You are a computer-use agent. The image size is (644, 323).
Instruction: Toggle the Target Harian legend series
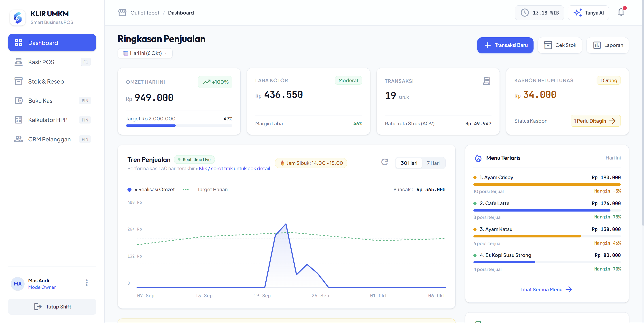205,190
